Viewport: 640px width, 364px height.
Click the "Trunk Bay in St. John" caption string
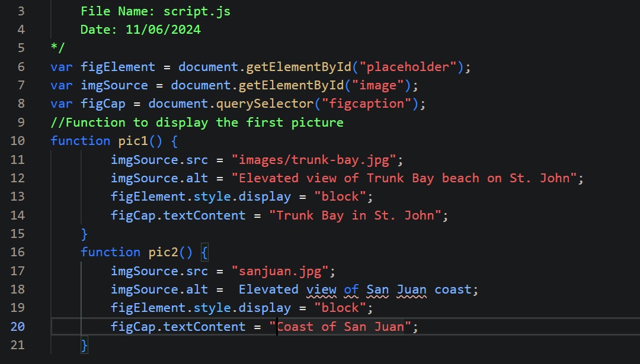point(359,215)
